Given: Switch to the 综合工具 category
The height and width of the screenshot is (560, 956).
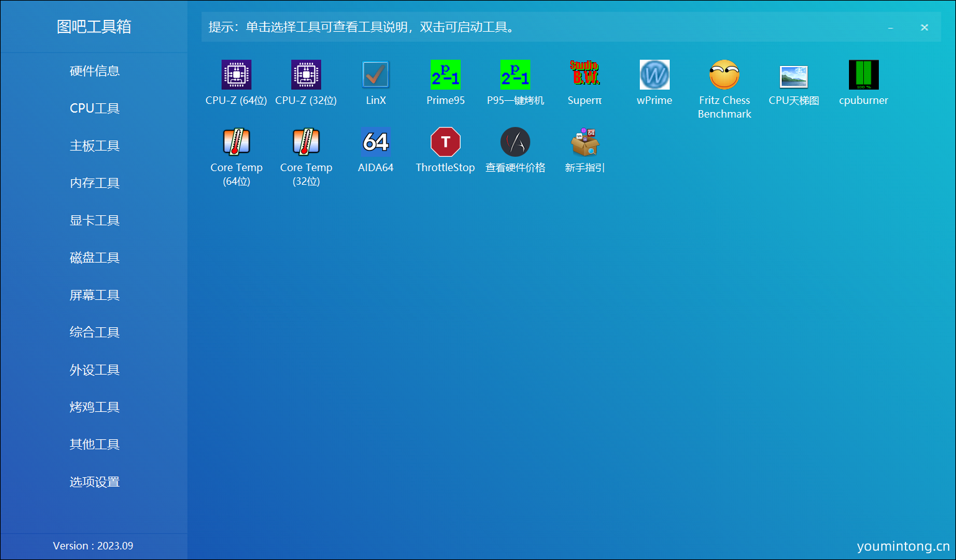Looking at the screenshot, I should (x=94, y=332).
